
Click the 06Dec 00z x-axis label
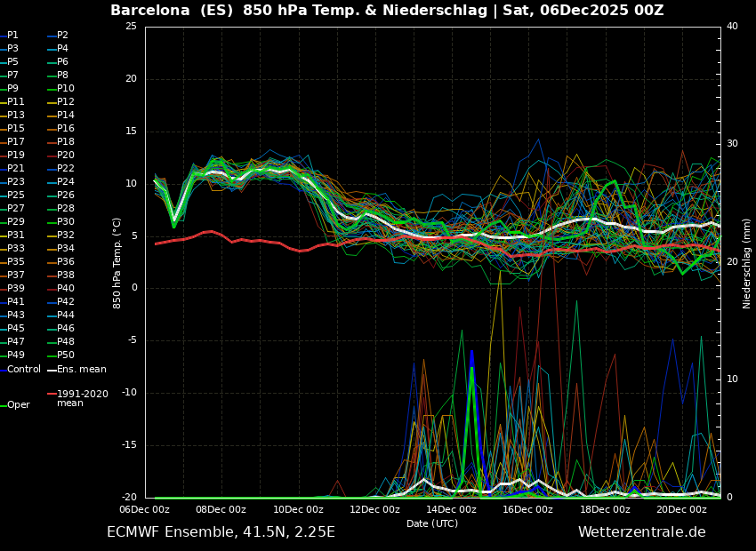click(x=144, y=510)
